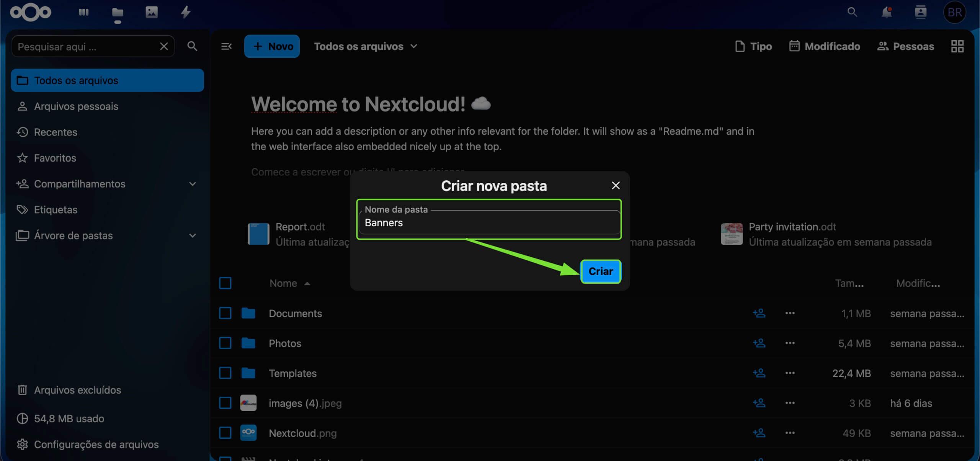Viewport: 980px width, 461px height.
Task: Share the Templates folder
Action: [x=759, y=373]
